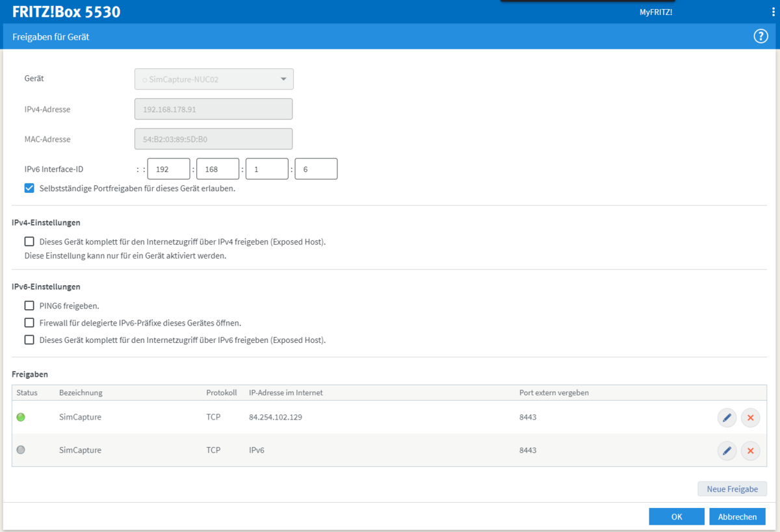Edit the SimCapture IPv6 port sharing

click(x=727, y=450)
